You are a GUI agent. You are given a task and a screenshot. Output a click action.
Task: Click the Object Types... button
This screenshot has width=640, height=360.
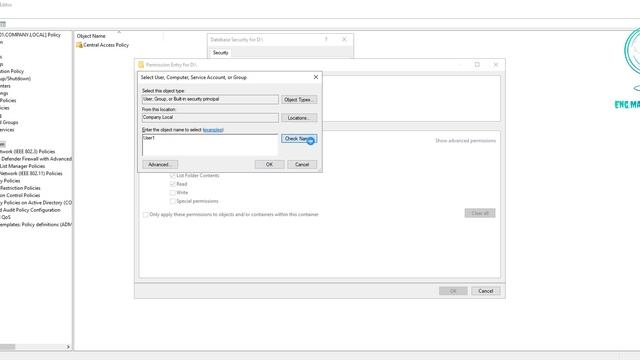tap(299, 100)
